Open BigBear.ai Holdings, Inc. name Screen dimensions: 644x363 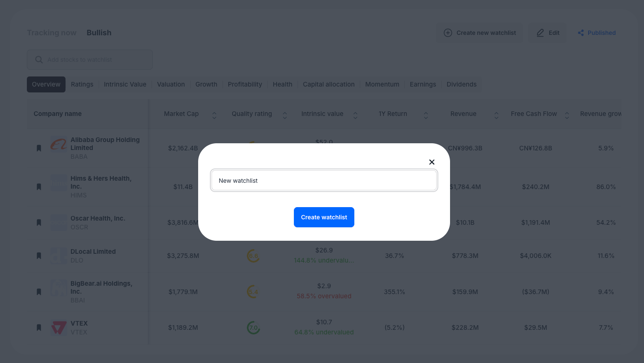coord(101,287)
